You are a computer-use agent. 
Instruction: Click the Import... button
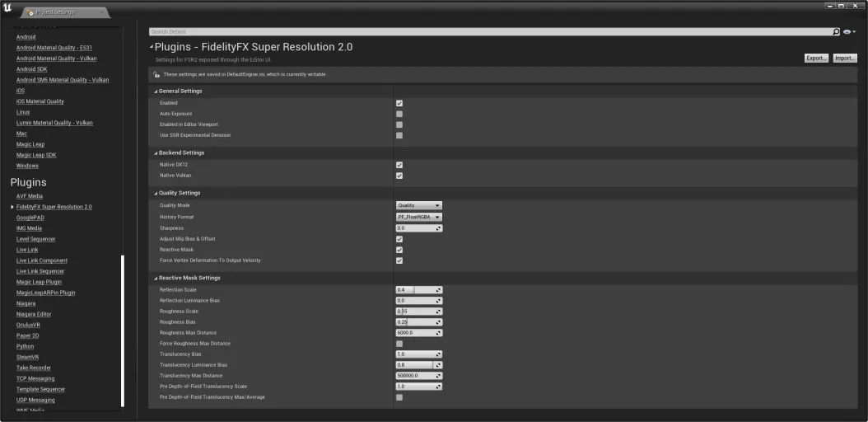coord(845,59)
